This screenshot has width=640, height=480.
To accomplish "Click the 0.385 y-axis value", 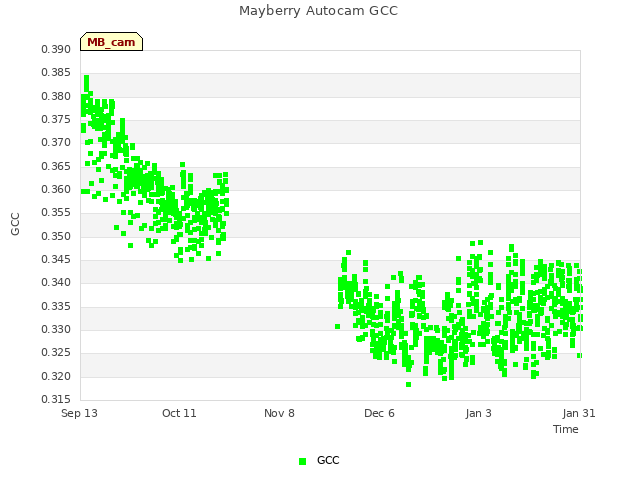I will 56,73.
